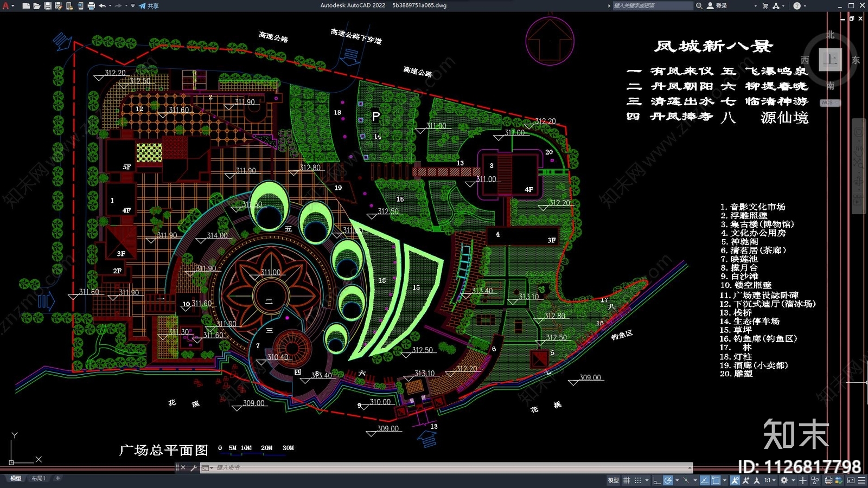
Task: Toggle ortho mode in status bar
Action: (657, 480)
